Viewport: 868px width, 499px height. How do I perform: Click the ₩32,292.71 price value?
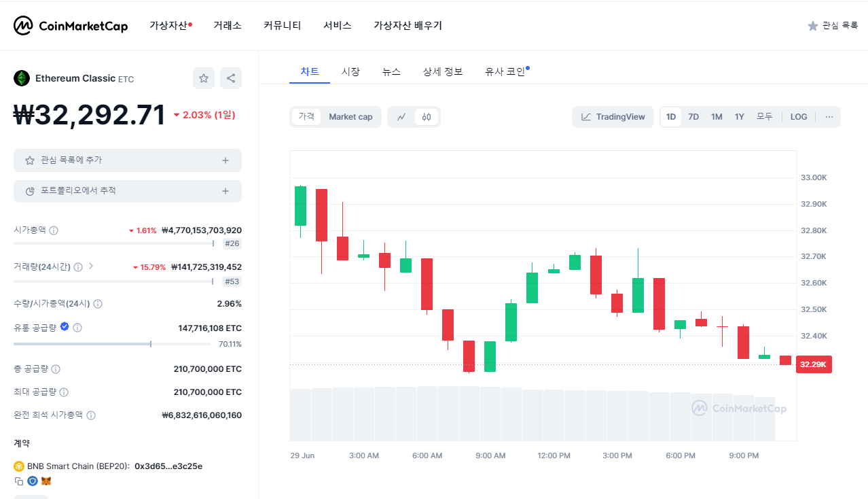pos(89,116)
